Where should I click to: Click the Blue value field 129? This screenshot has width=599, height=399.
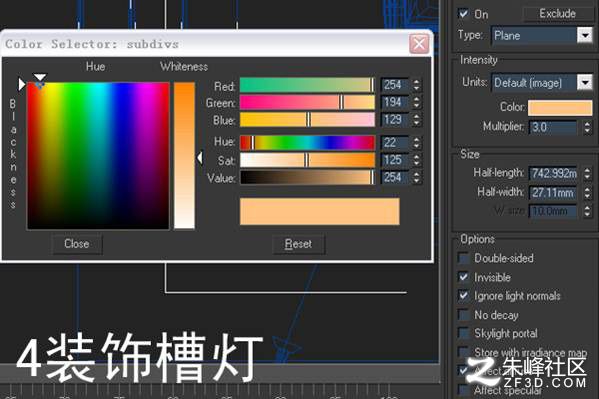395,120
